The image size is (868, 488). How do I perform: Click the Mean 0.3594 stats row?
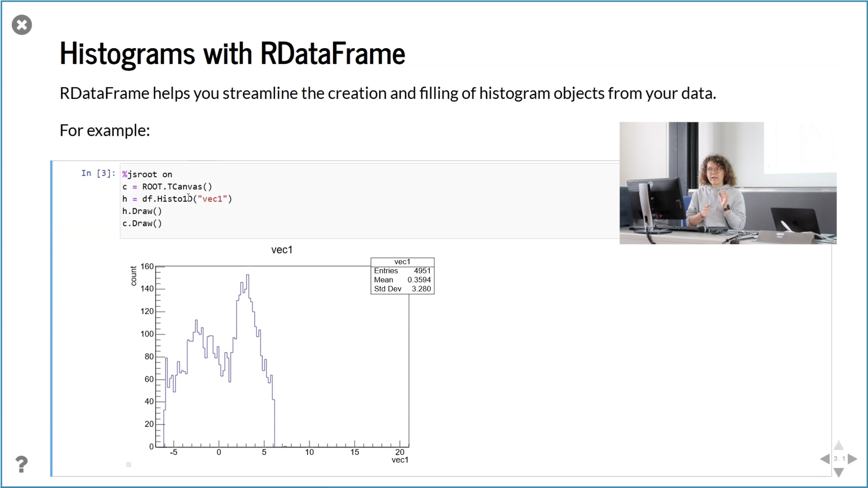point(402,280)
